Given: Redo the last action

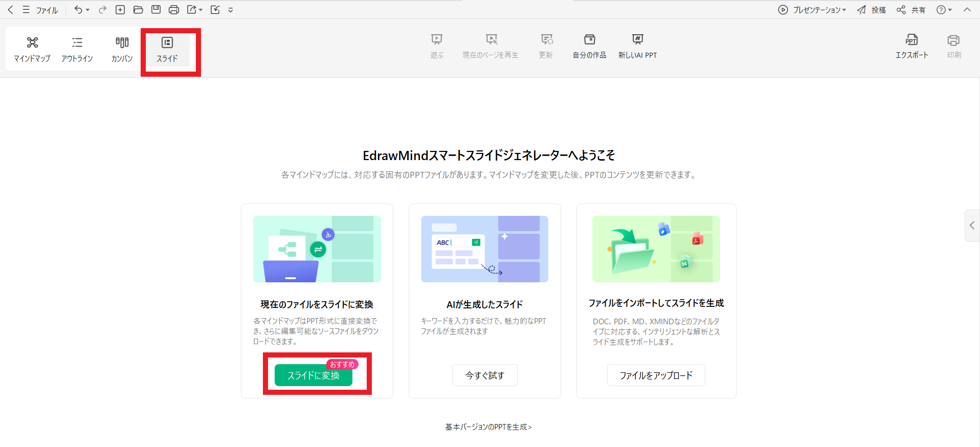Looking at the screenshot, I should pyautogui.click(x=102, y=10).
